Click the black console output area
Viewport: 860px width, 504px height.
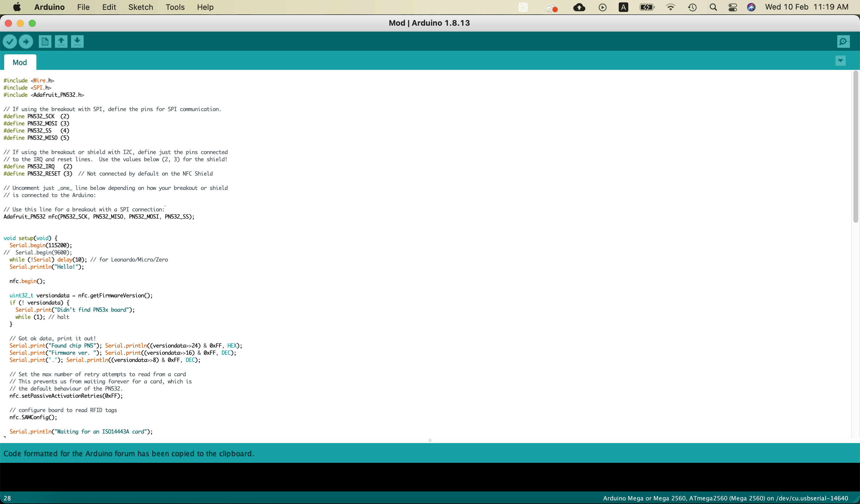tap(430, 477)
